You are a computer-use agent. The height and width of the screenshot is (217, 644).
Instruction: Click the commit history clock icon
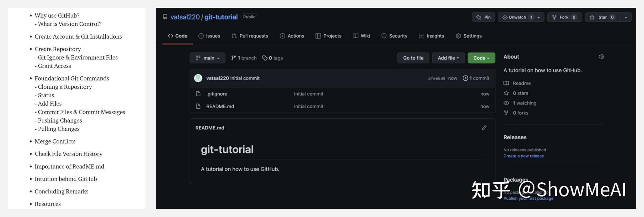point(465,78)
